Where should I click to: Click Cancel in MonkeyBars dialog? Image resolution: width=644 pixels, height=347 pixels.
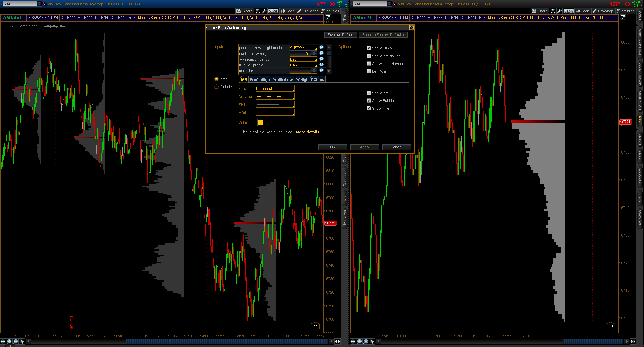(x=396, y=147)
